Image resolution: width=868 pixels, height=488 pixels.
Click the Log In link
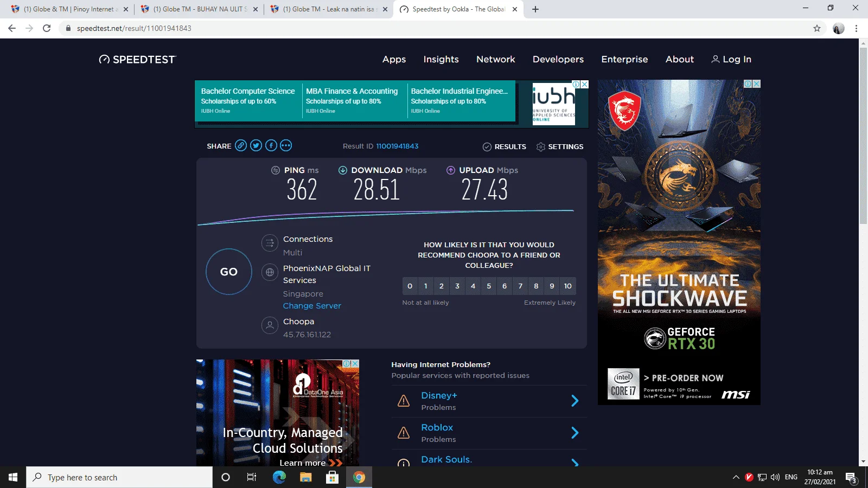tap(731, 59)
